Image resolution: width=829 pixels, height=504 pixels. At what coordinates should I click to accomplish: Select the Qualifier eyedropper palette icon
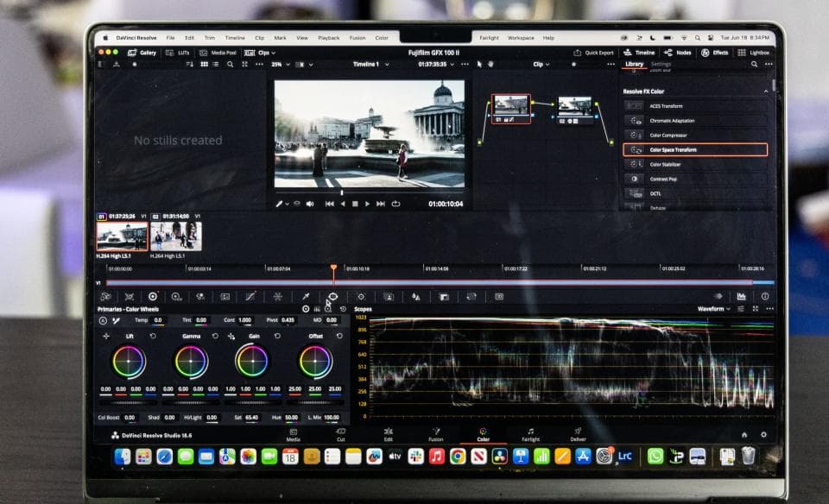(x=306, y=297)
